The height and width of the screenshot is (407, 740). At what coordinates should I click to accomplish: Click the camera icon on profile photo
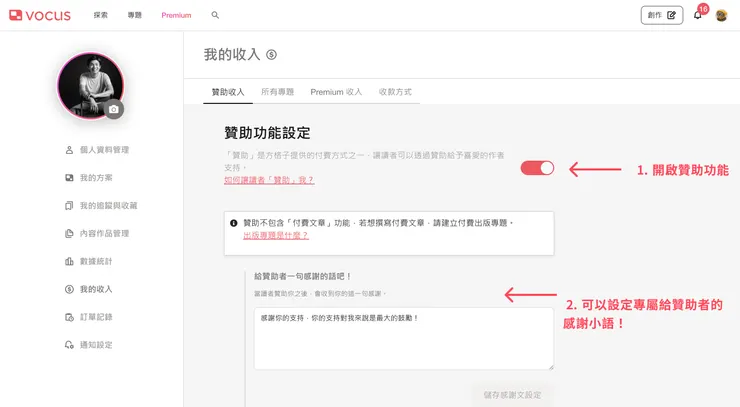pyautogui.click(x=114, y=110)
